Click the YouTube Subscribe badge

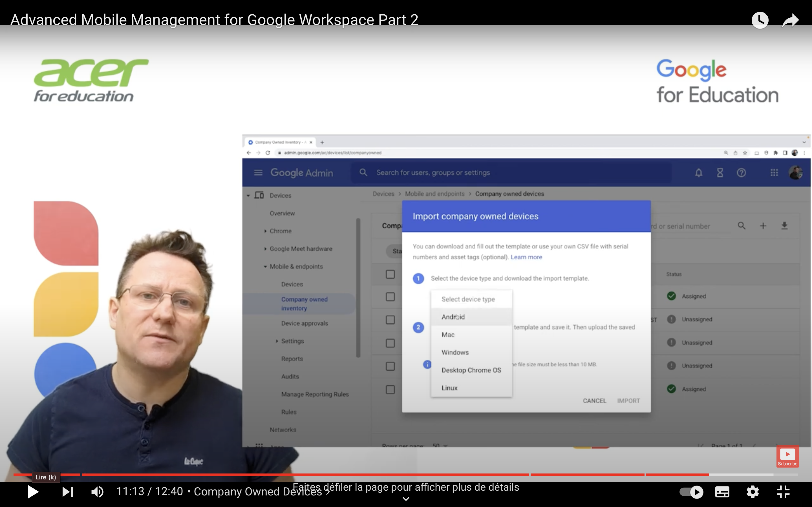[787, 456]
